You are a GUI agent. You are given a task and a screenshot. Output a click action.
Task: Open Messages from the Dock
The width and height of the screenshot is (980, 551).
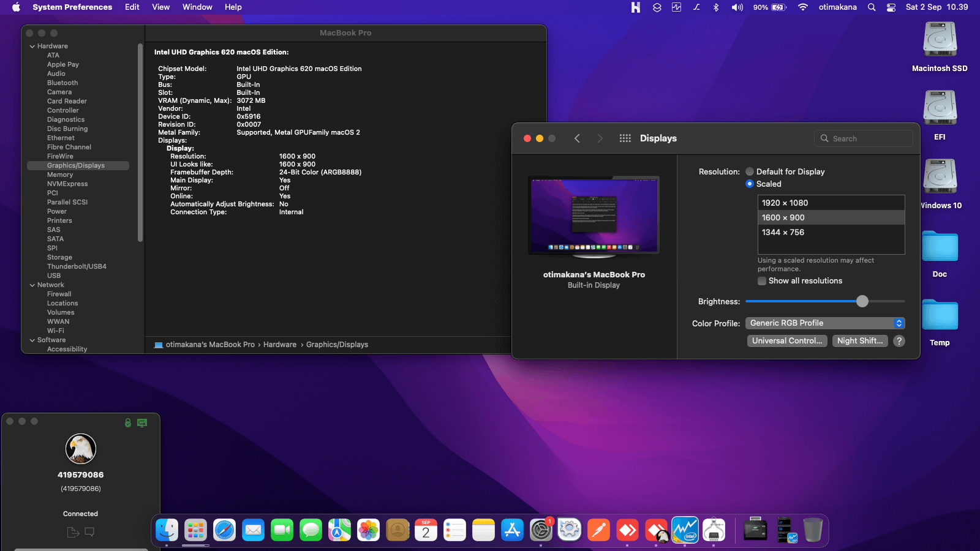311,530
